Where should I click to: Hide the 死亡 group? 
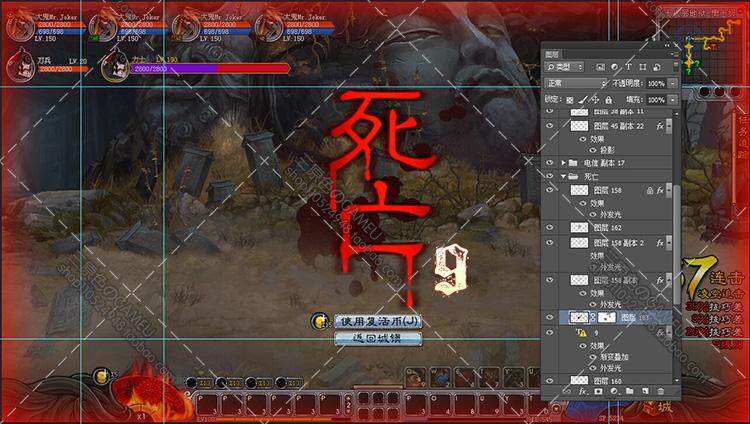click(550, 177)
